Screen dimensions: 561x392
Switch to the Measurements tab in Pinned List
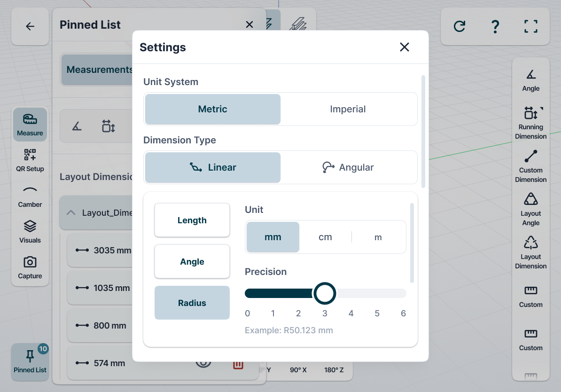coord(97,70)
